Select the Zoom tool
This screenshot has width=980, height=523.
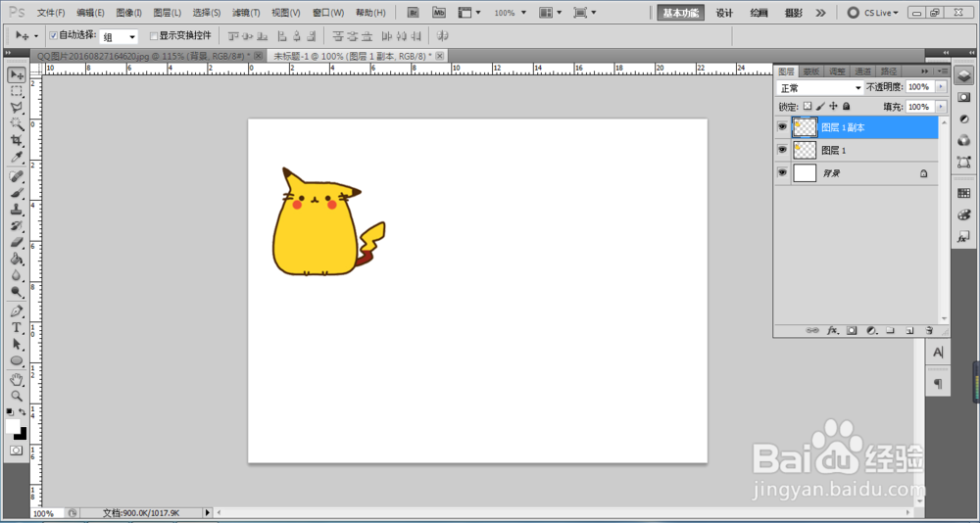coord(17,396)
